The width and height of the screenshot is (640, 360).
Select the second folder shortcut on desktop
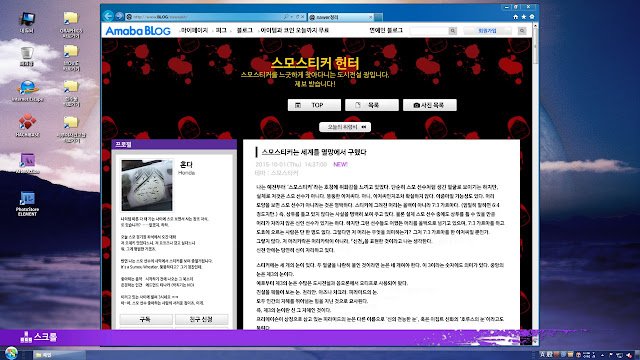click(71, 58)
